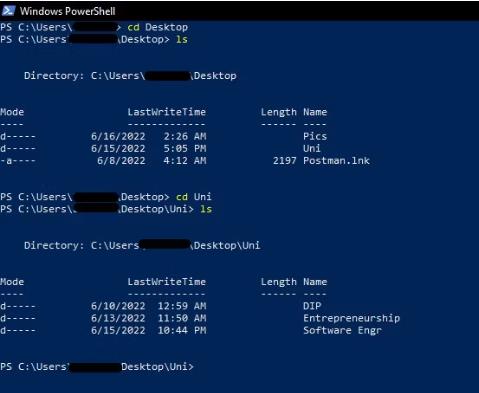Click the Postman.lnk file name

coord(336,161)
